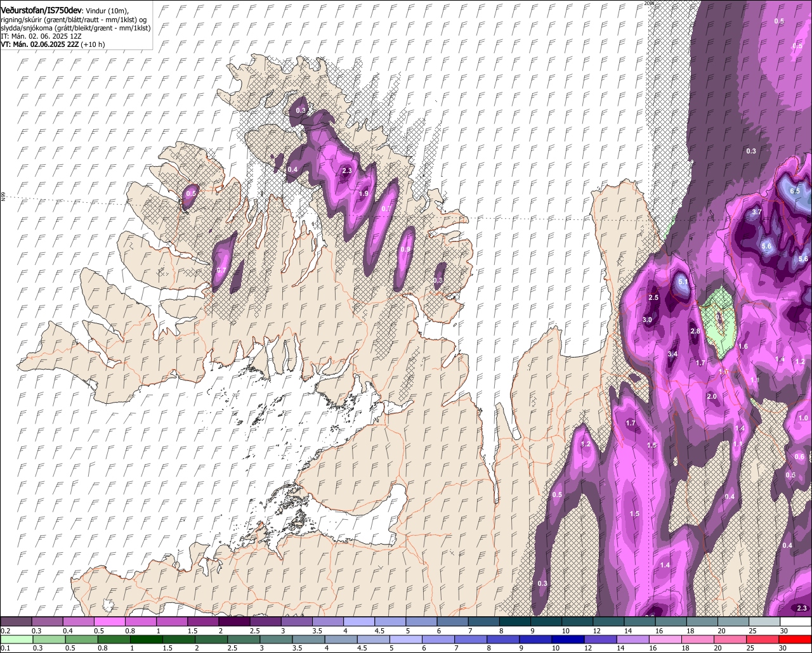Click the 3.0 precipitation value on the map
This screenshot has width=812, height=653.
(647, 320)
